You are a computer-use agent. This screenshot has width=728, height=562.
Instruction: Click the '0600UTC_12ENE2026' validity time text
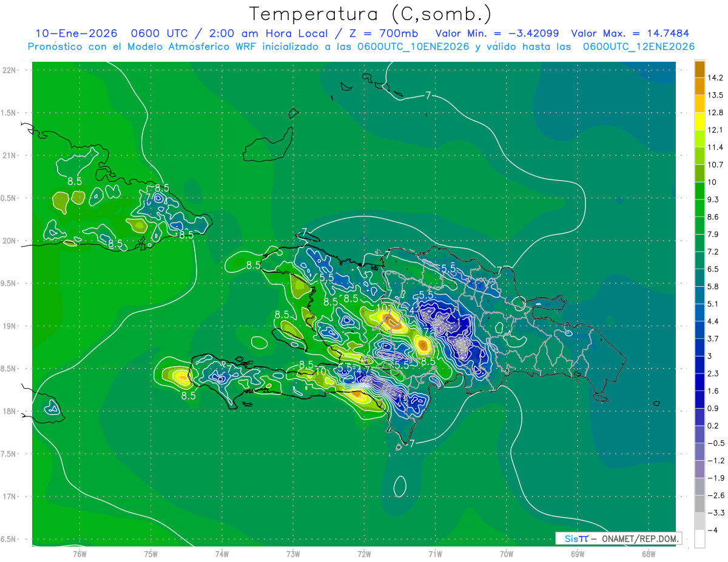pyautogui.click(x=638, y=47)
